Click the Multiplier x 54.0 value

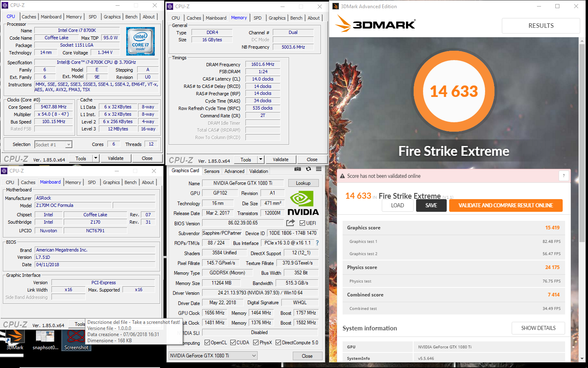pyautogui.click(x=53, y=114)
